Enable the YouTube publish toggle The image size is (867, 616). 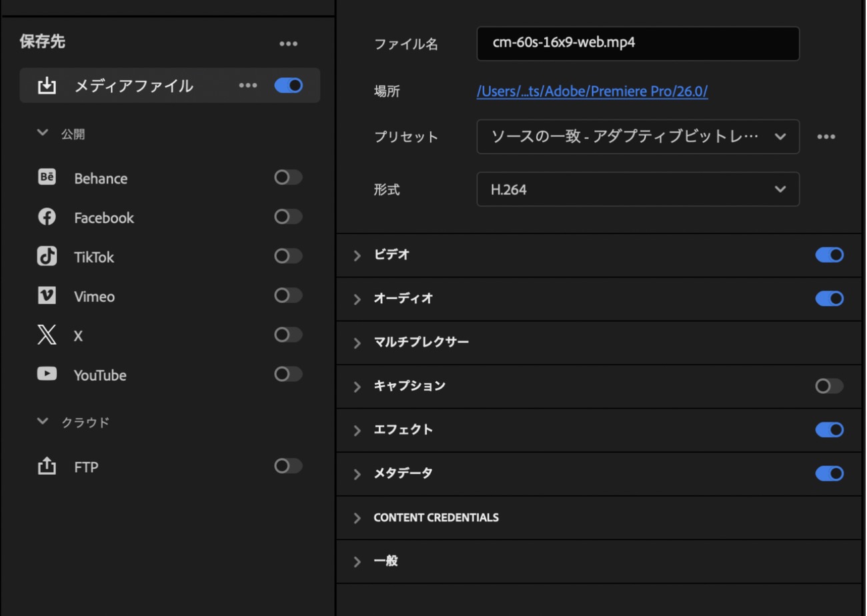pos(289,374)
